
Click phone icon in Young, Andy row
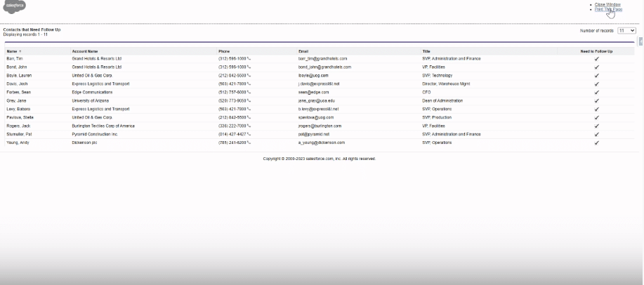click(249, 142)
